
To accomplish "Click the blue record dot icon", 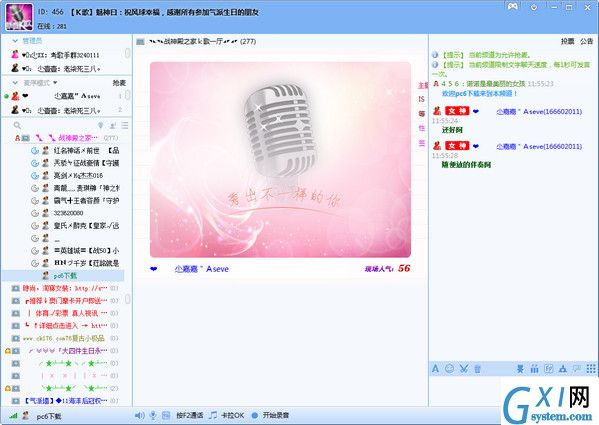I will [x=255, y=415].
